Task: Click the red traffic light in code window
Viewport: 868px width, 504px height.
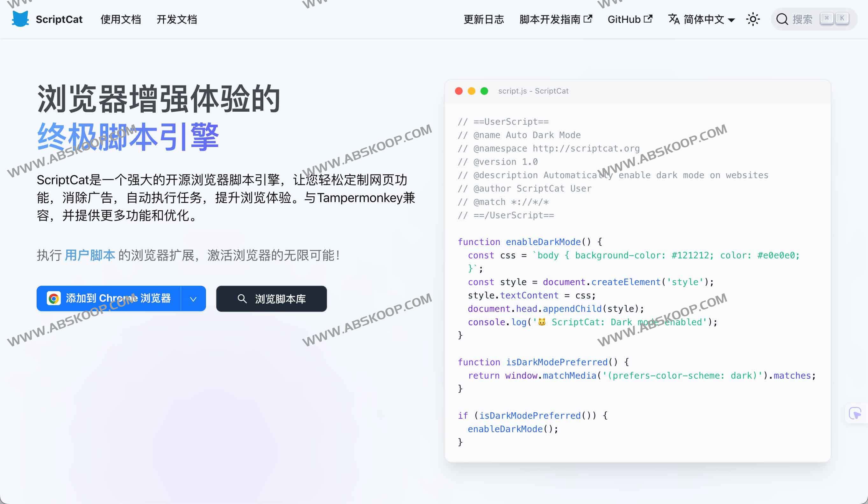Action: (459, 91)
